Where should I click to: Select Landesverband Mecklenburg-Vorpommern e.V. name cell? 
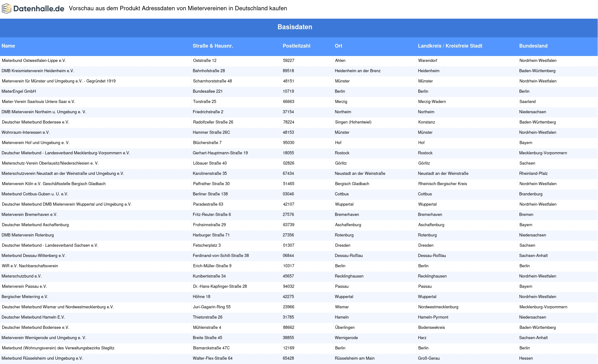(x=66, y=153)
